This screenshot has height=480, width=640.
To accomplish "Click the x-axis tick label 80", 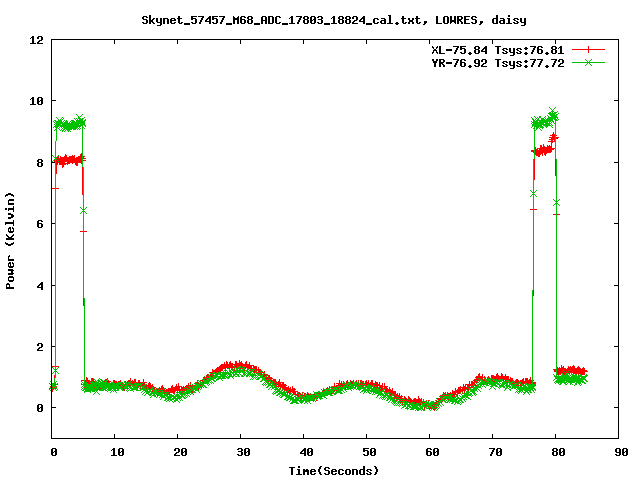I will point(558,452).
